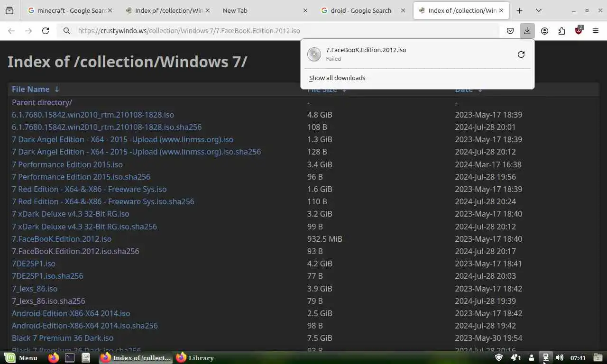Click the Failed status text in downloads

pyautogui.click(x=333, y=59)
